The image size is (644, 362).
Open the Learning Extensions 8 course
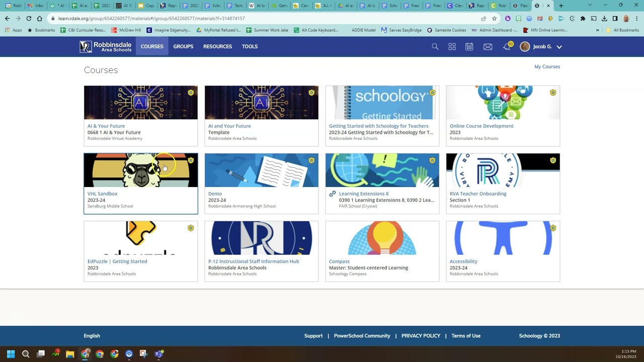(x=364, y=194)
